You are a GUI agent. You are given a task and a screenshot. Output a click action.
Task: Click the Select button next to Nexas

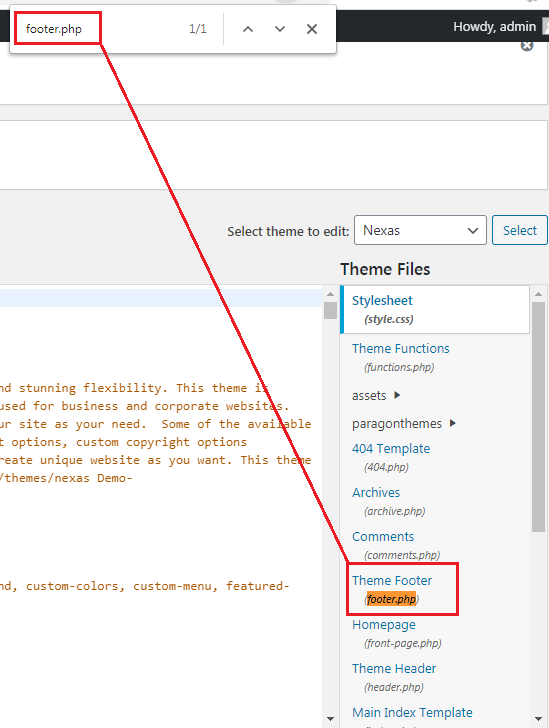[520, 230]
